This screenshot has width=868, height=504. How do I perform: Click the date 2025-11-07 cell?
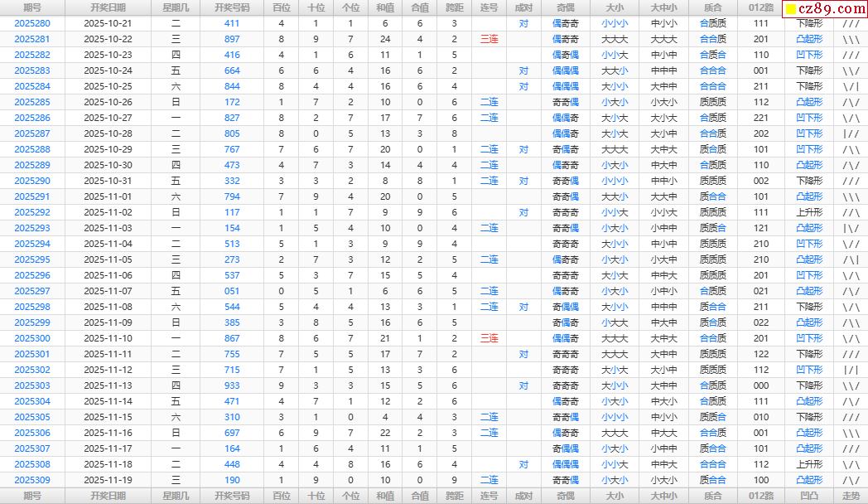tap(108, 291)
